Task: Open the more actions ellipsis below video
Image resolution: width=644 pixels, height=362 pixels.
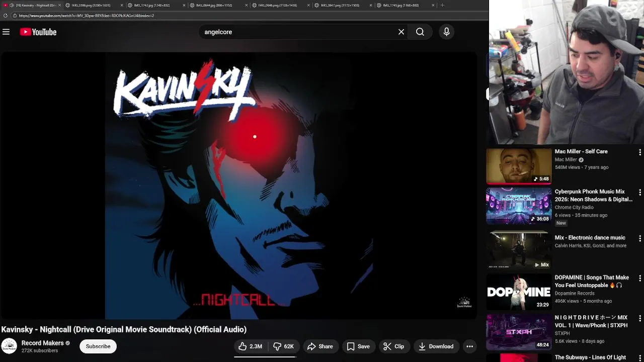Action: click(x=469, y=346)
